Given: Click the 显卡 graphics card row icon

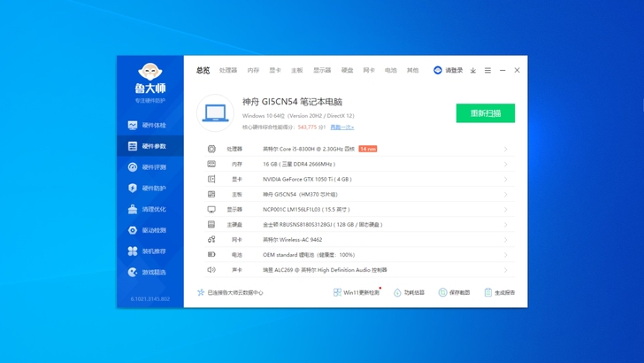Looking at the screenshot, I should coord(211,179).
